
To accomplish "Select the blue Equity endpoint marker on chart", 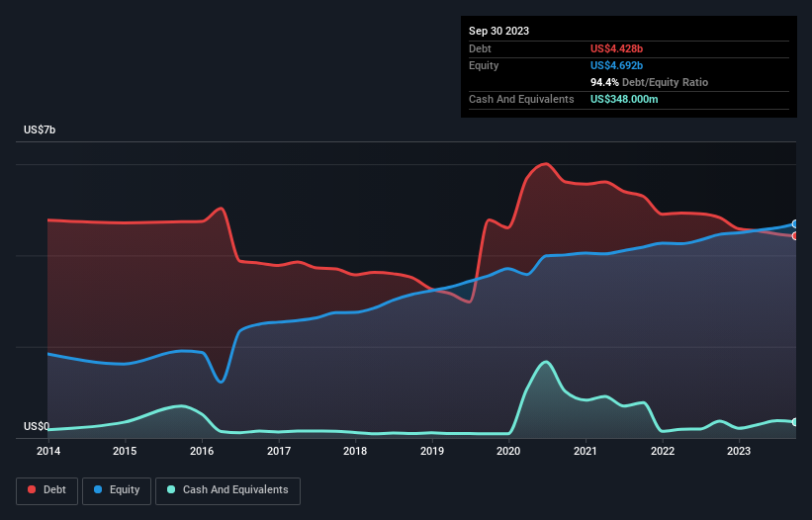I will coord(795,224).
